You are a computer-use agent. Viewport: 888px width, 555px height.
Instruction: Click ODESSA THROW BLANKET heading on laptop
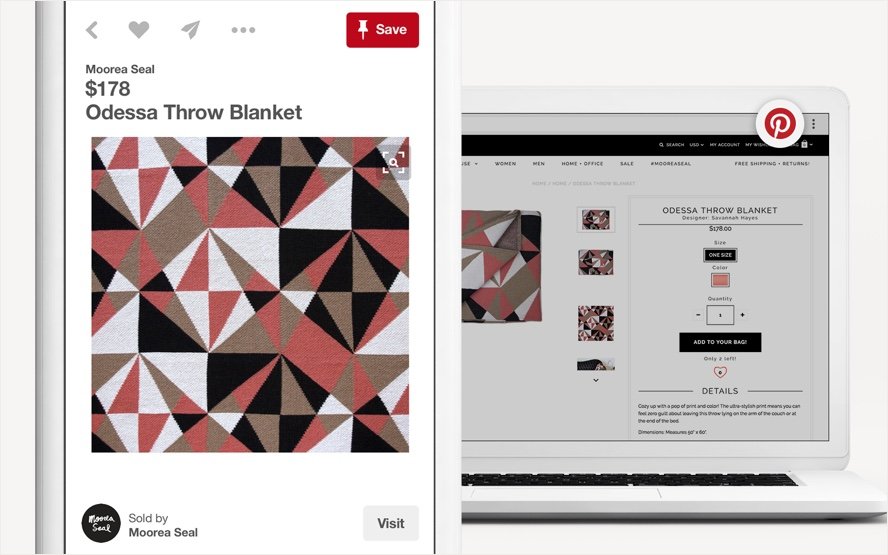pyautogui.click(x=720, y=210)
